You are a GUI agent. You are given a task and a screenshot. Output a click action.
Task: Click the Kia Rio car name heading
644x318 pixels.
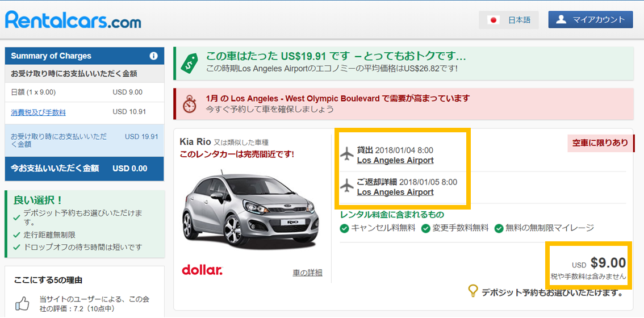[x=195, y=142]
